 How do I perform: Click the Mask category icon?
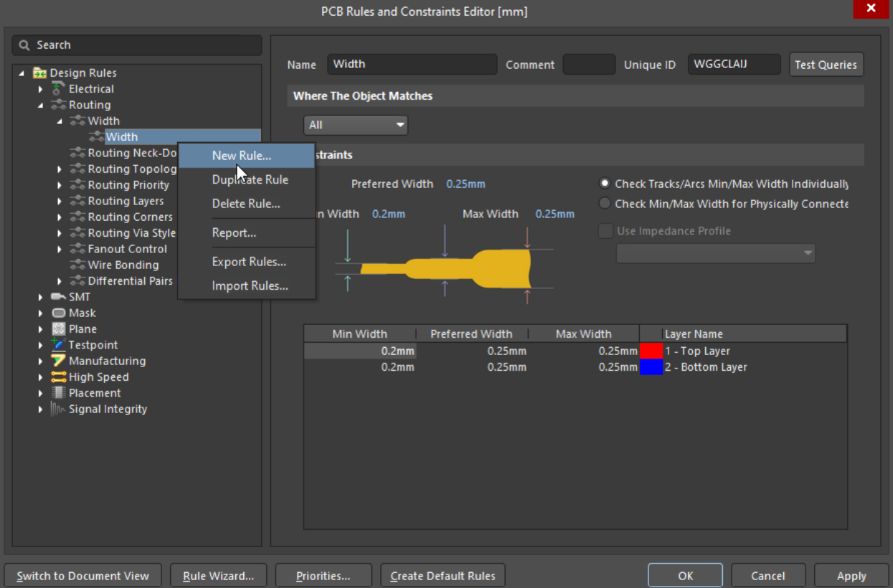[x=58, y=313]
